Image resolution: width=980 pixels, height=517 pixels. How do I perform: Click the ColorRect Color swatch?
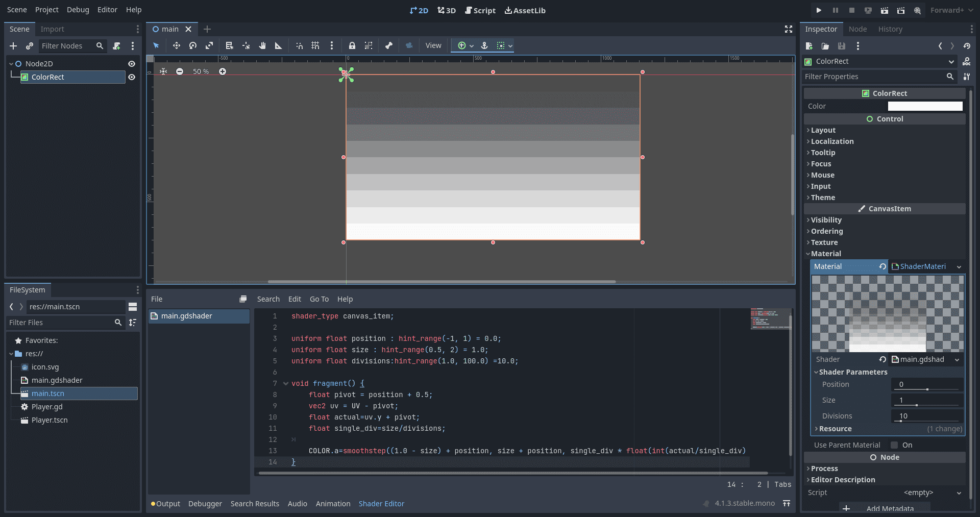tap(924, 106)
